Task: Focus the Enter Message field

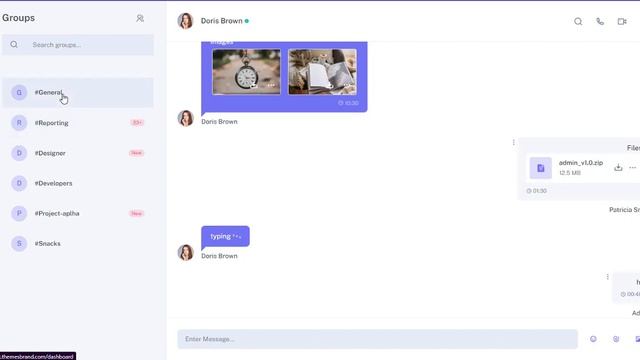Action: [377, 339]
